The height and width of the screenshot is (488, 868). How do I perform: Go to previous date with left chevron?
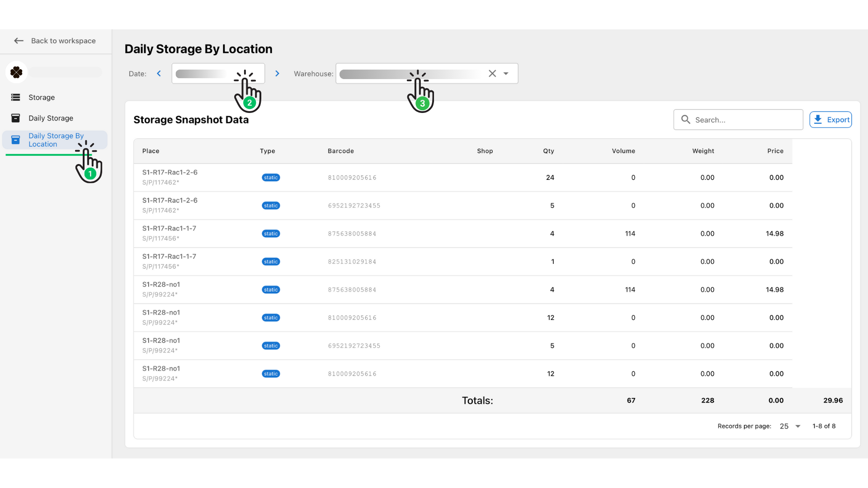[x=159, y=73]
